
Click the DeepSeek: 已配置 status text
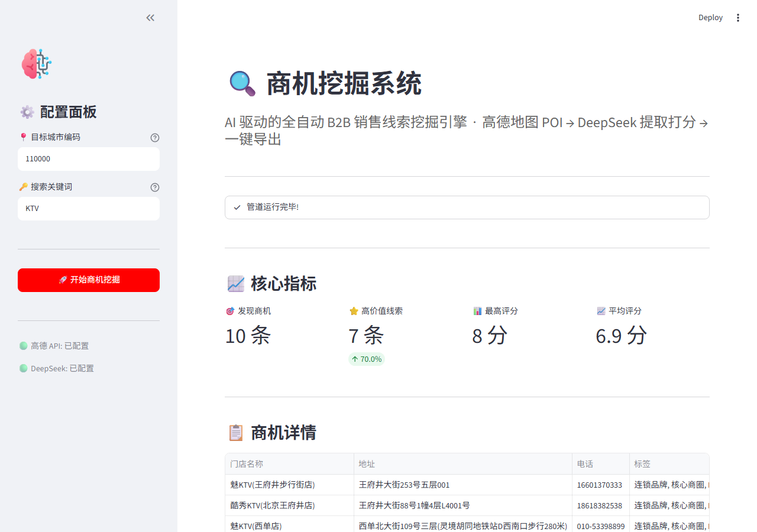point(62,368)
